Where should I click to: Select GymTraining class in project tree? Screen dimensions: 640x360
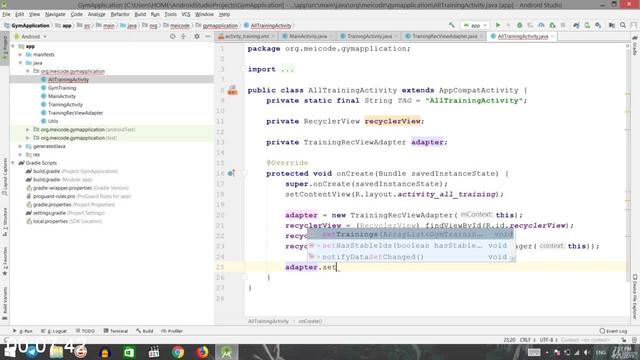62,88
